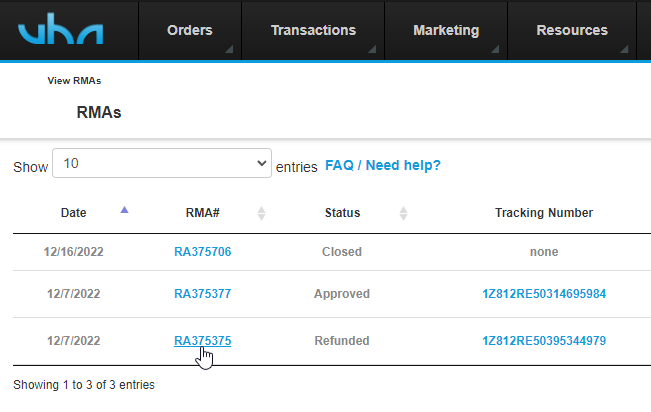This screenshot has height=412, width=651.
Task: Click the Status column header text
Action: 342,213
